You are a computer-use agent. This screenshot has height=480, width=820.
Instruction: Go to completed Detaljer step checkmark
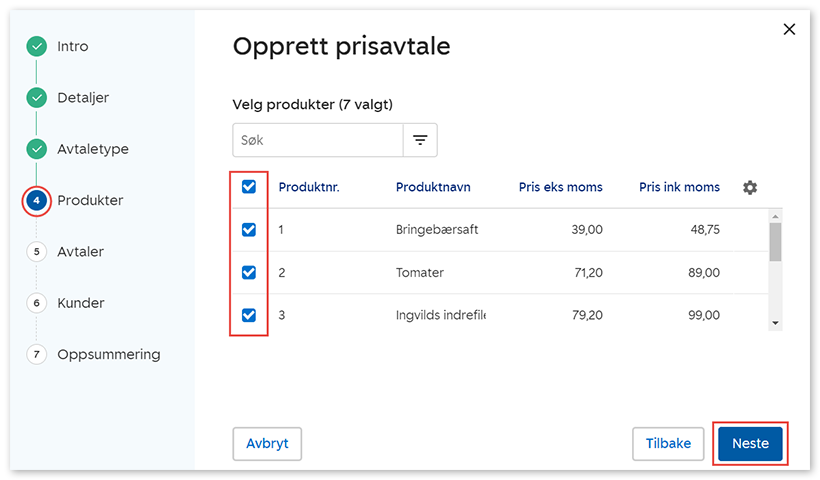tap(37, 98)
